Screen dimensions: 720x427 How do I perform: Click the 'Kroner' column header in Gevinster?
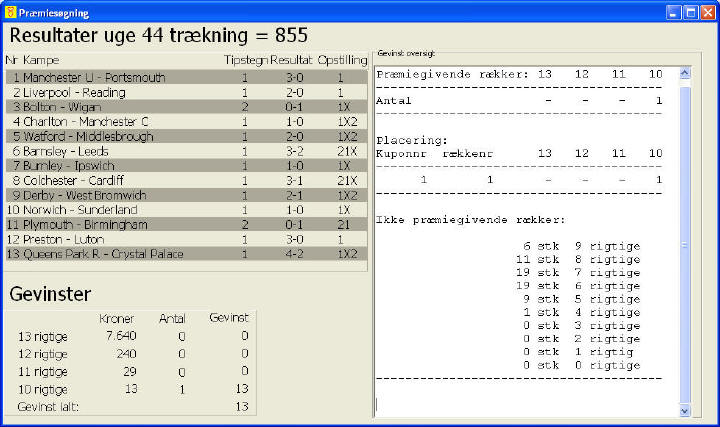[116, 319]
